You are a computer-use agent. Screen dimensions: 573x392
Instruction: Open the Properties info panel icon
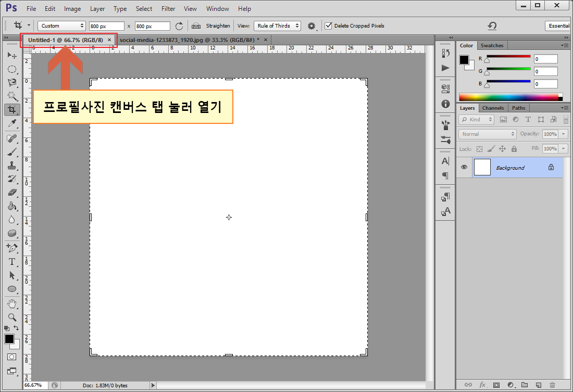pyautogui.click(x=445, y=104)
